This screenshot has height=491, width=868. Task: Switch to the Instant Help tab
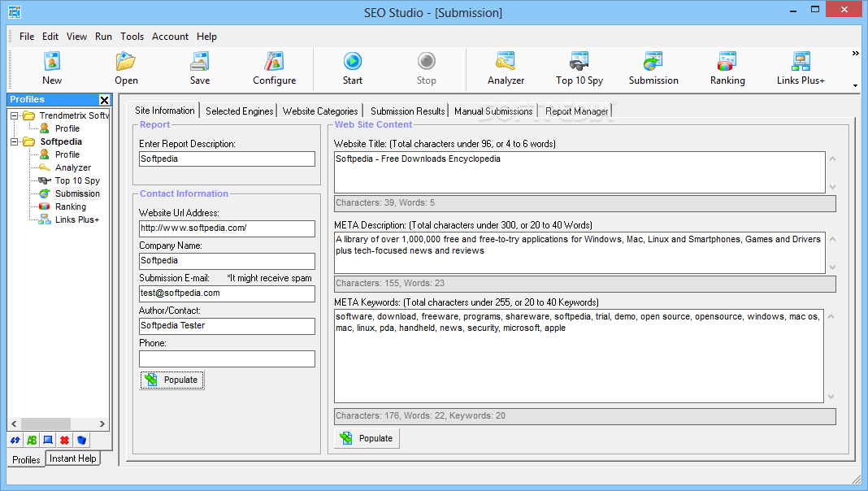(72, 458)
